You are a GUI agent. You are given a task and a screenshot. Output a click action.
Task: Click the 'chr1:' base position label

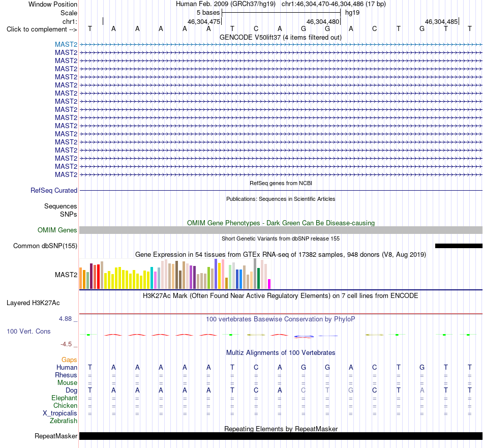pyautogui.click(x=70, y=21)
